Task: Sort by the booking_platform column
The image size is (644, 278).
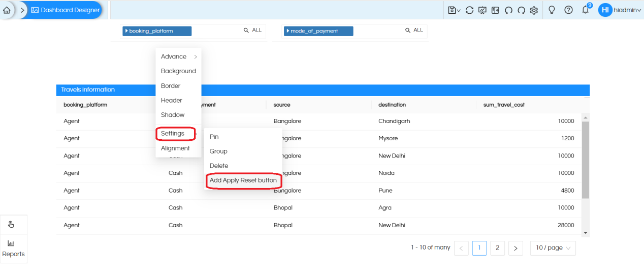Action: click(x=85, y=105)
